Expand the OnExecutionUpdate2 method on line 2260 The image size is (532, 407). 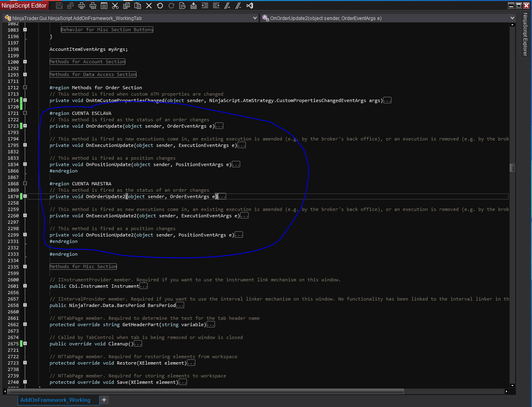(x=25, y=215)
